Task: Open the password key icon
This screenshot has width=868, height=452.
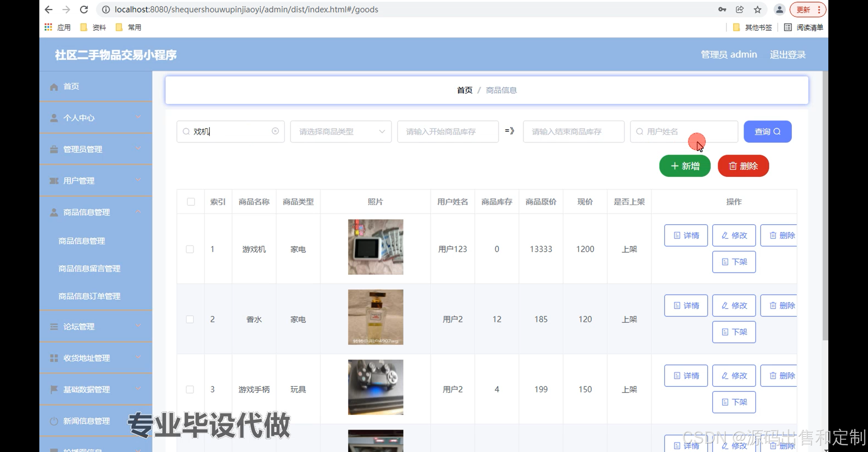Action: click(x=722, y=10)
